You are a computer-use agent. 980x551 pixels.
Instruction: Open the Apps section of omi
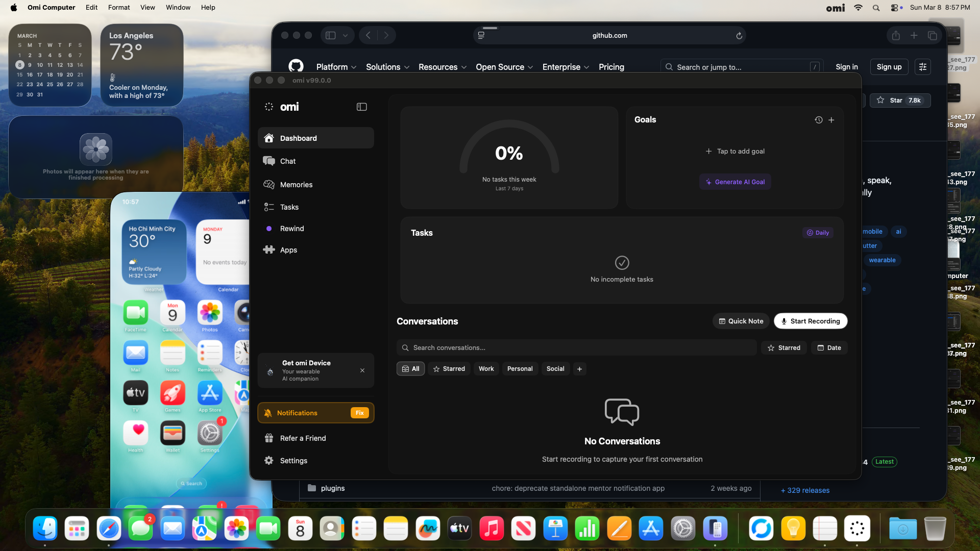click(x=287, y=249)
